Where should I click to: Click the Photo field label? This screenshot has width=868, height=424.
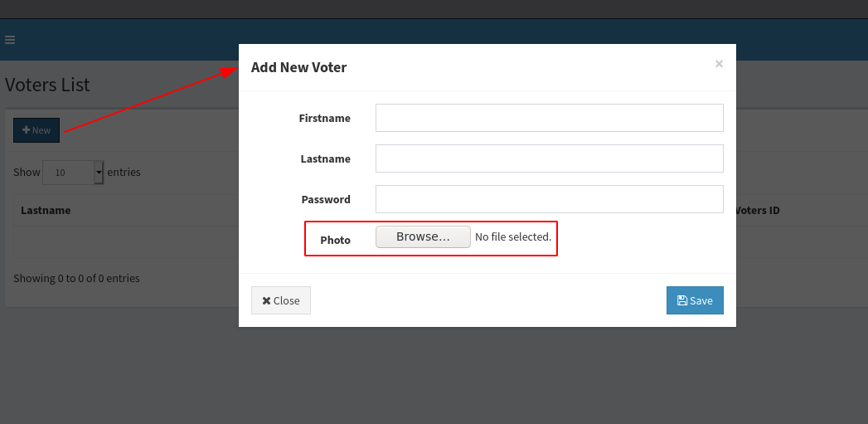(335, 240)
